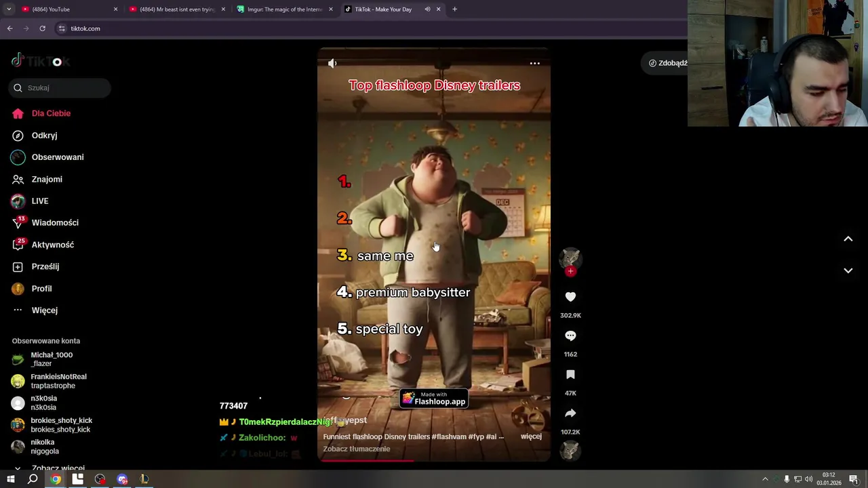
Task: Go back in the browser
Action: pyautogui.click(x=9, y=28)
